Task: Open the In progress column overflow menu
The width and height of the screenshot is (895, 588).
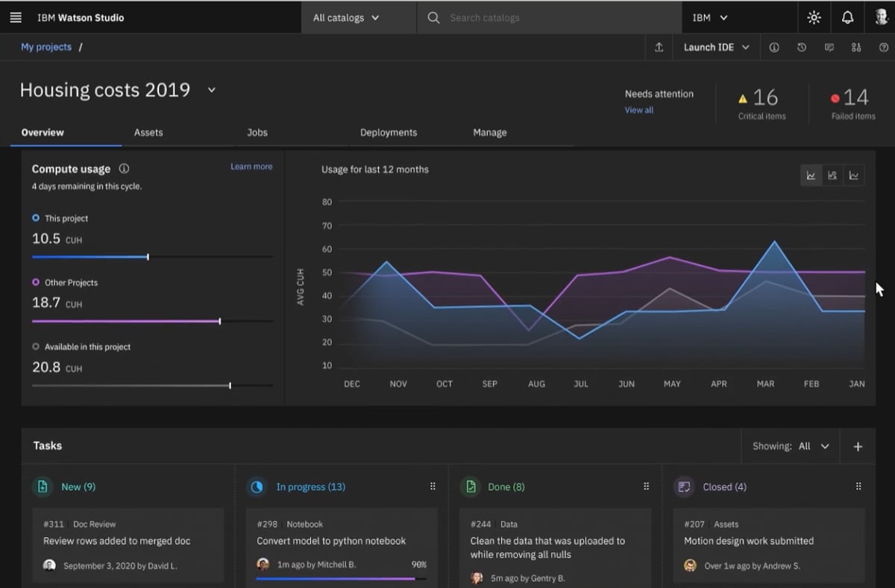Action: [x=433, y=485]
